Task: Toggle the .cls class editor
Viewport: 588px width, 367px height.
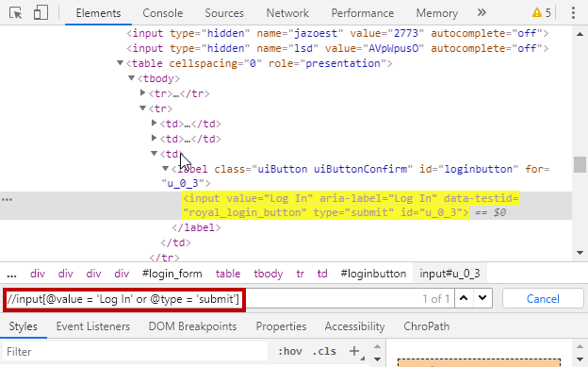Action: click(x=324, y=351)
